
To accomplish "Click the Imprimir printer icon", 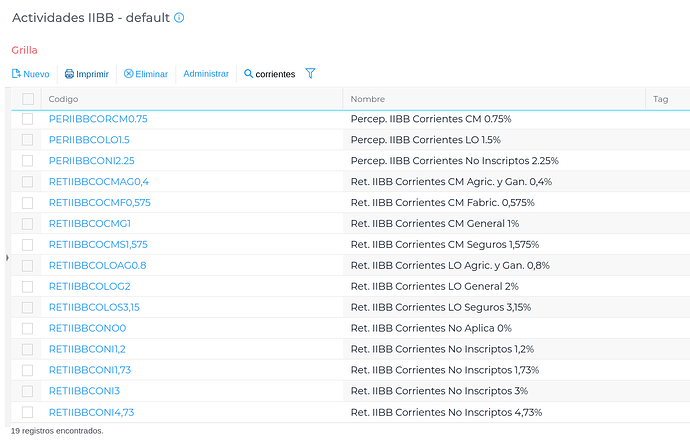I will coord(70,74).
